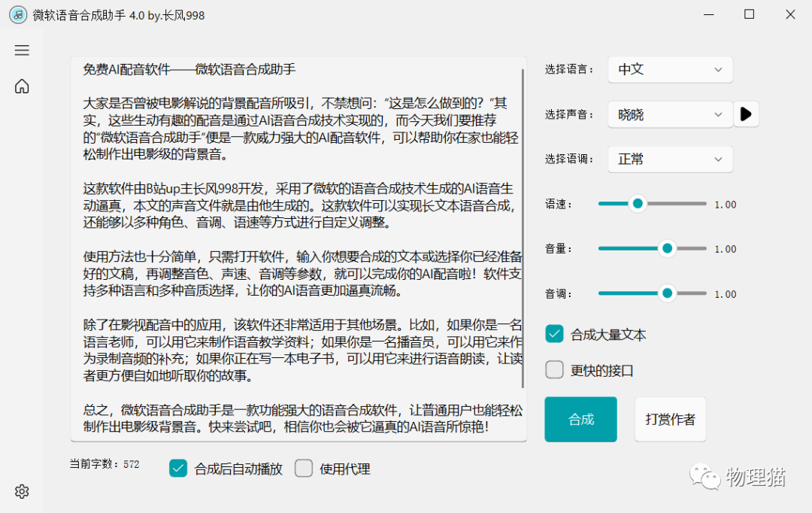Click the 合成 synthesize button
This screenshot has height=513, width=812.
click(580, 419)
